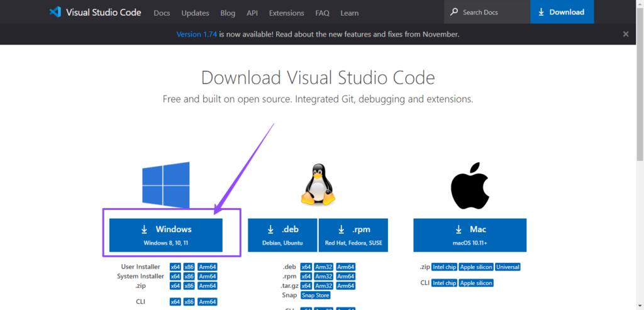
Task: Select Arm64 for Windows User Installer
Action: [208, 267]
